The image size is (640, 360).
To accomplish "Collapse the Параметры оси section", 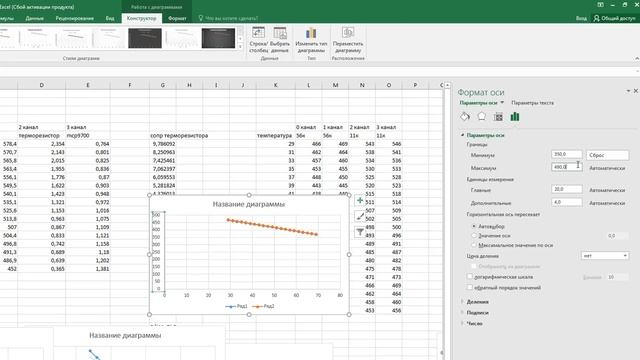I will click(462, 135).
